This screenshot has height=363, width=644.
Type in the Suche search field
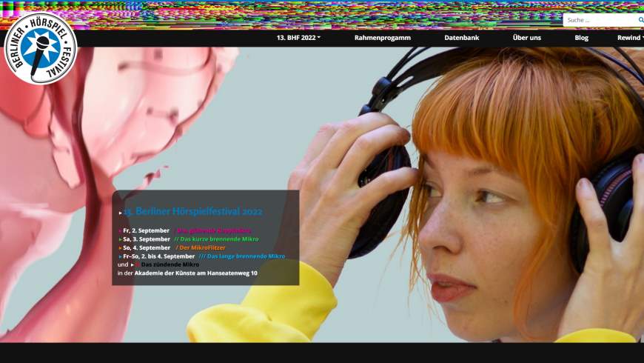[598, 20]
